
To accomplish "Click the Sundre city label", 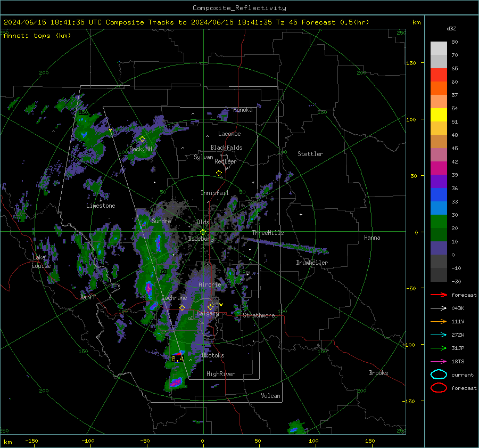I will [161, 221].
